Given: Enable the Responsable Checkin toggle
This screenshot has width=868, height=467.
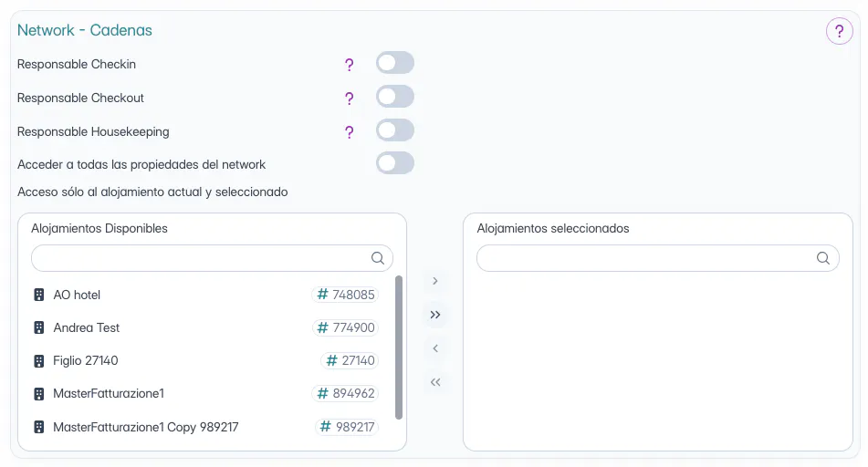Looking at the screenshot, I should [395, 63].
